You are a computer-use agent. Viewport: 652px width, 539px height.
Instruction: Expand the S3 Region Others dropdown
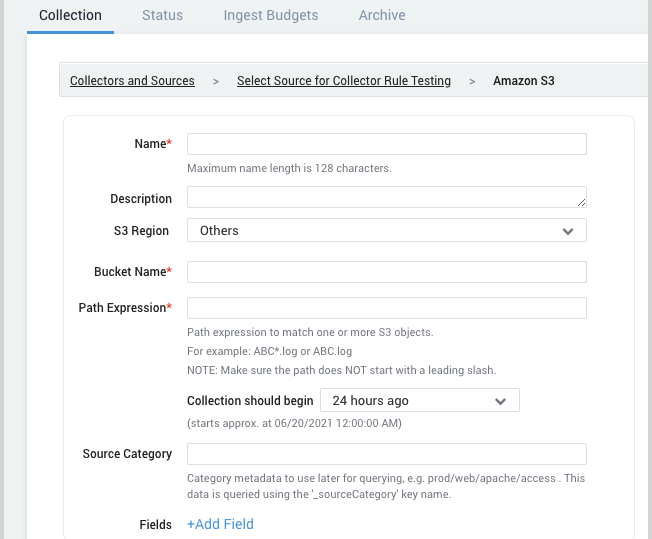(387, 230)
